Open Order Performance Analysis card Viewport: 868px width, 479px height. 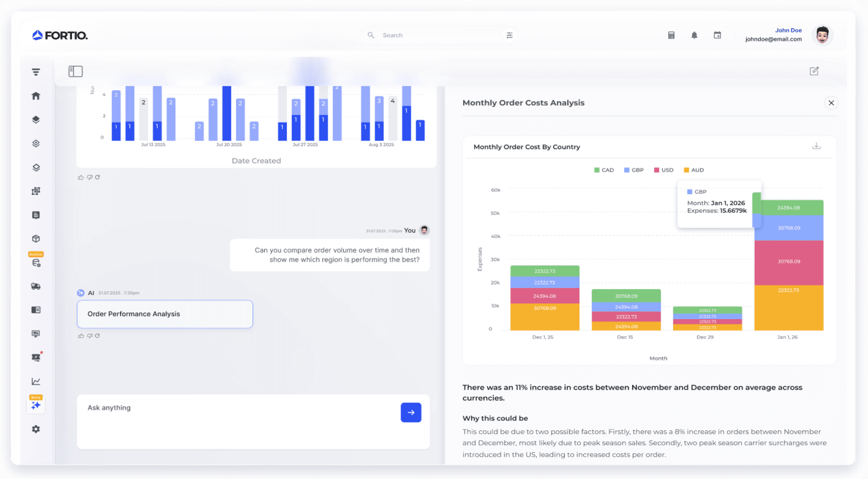(x=165, y=314)
